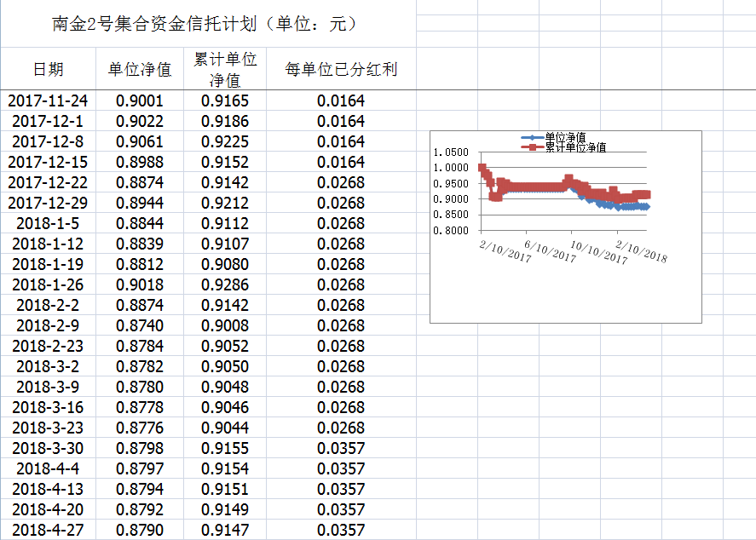Select the date cell 2018-1-5

48,223
